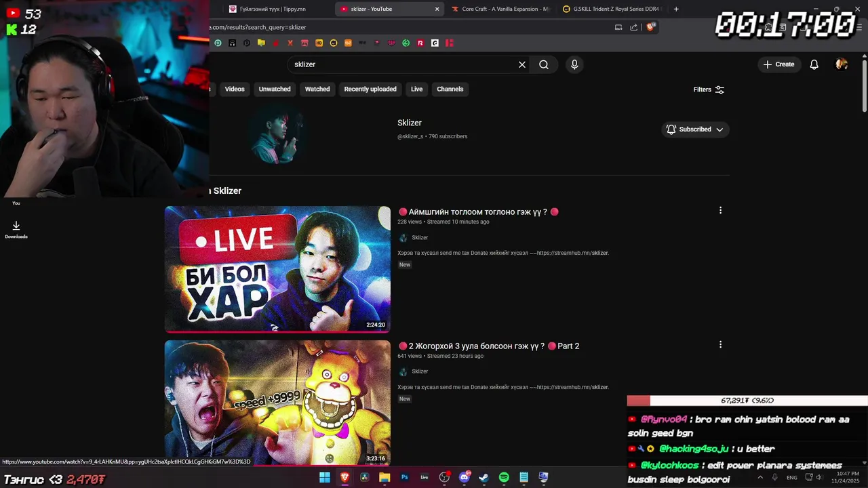Open the Live app icon in taskbar

tap(425, 477)
